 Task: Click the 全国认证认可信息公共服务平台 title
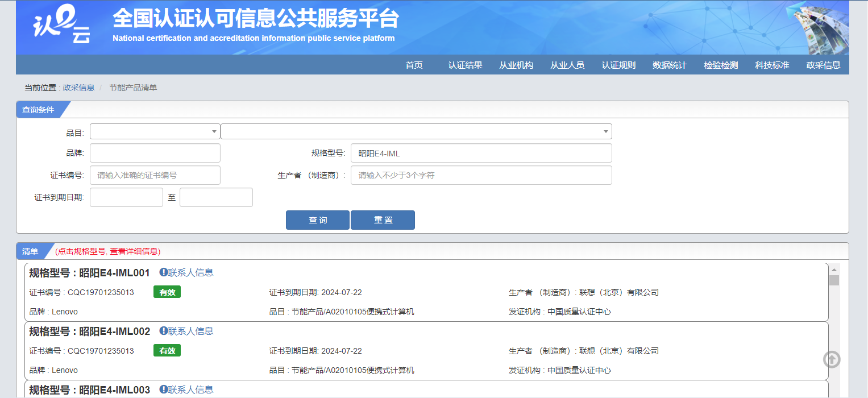point(256,19)
